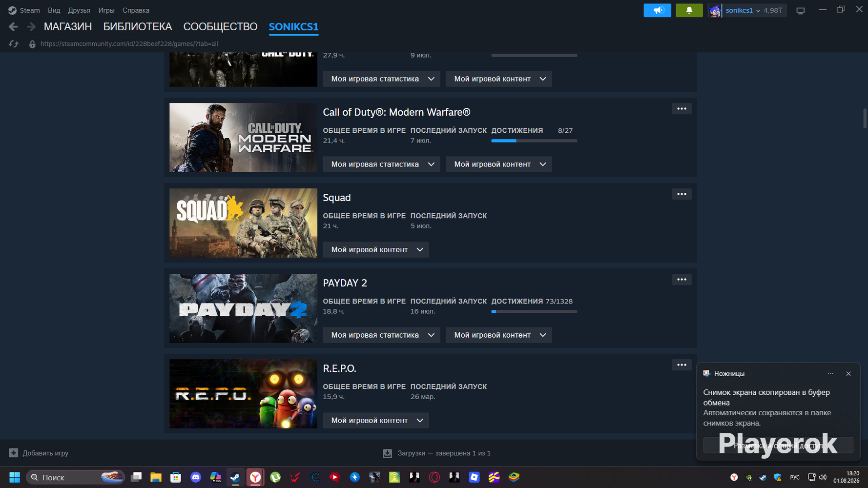Image resolution: width=868 pixels, height=488 pixels.
Task: Open Microsoft Store from the taskbar
Action: coord(176,477)
